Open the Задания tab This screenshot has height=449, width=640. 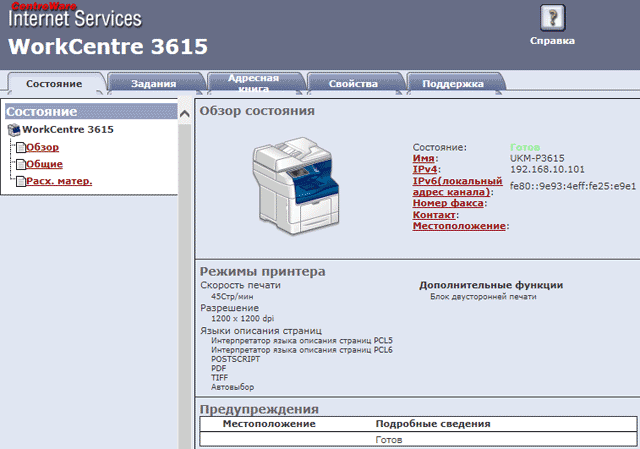[x=154, y=84]
